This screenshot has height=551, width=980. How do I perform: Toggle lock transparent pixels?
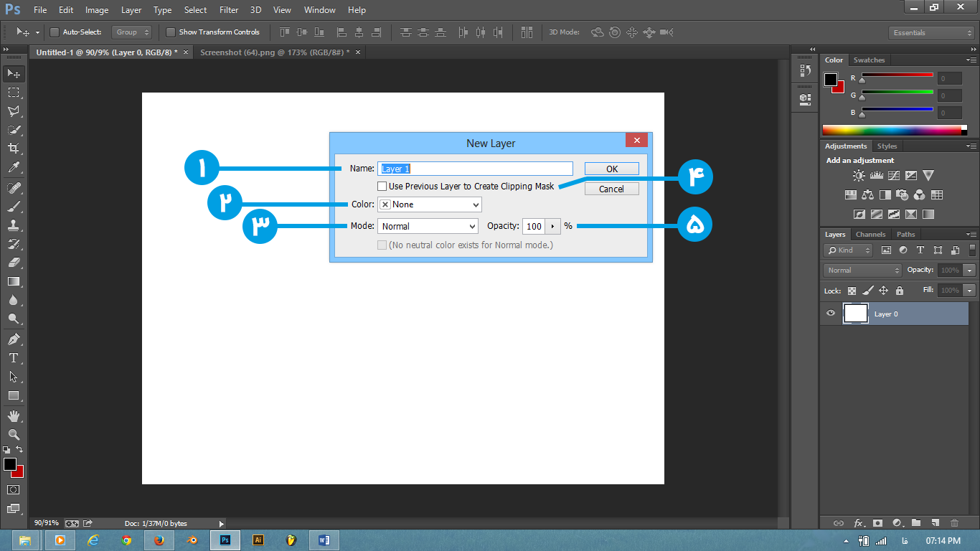point(852,291)
